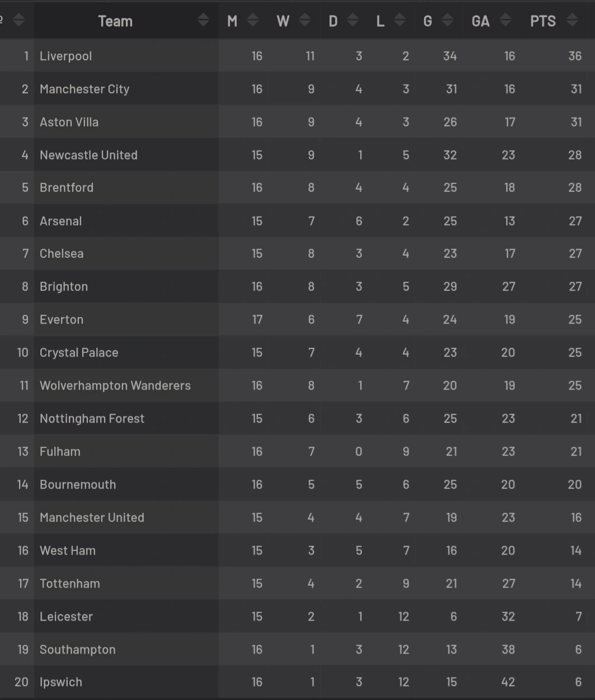
Task: Click the Team column header text
Action: tap(115, 21)
